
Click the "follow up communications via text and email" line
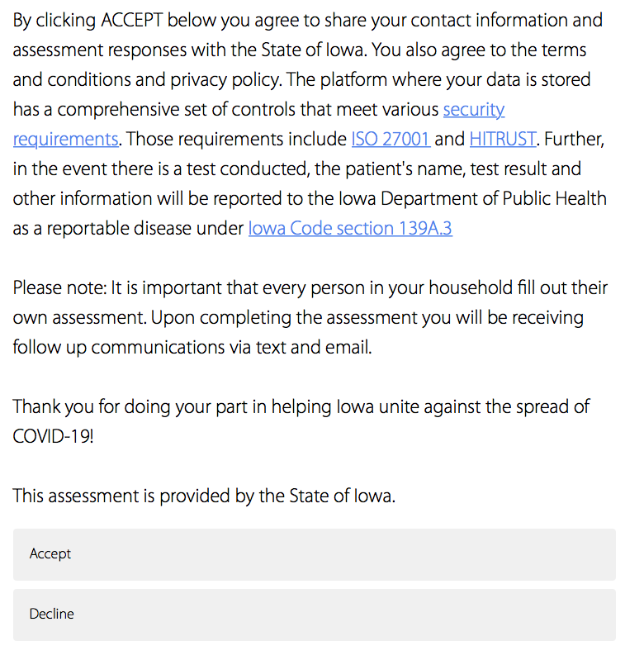click(192, 348)
